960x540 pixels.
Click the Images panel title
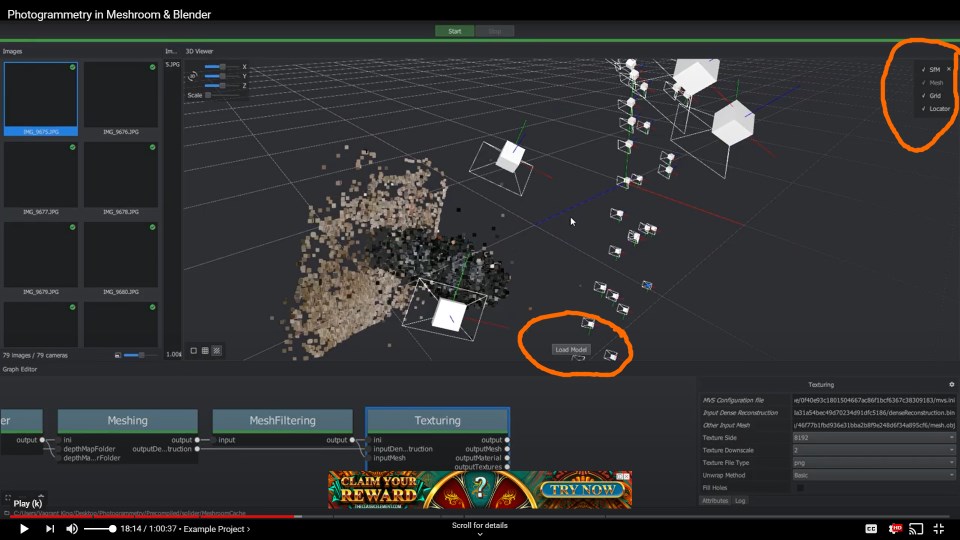pyautogui.click(x=12, y=51)
